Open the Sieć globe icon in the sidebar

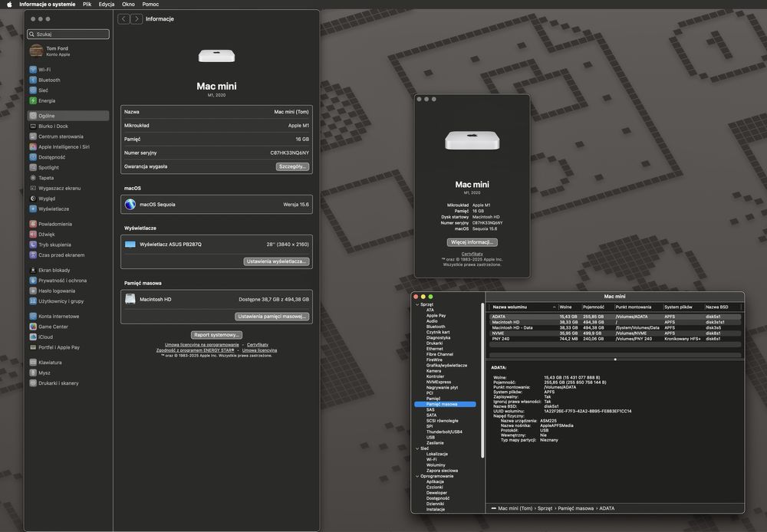coord(33,90)
